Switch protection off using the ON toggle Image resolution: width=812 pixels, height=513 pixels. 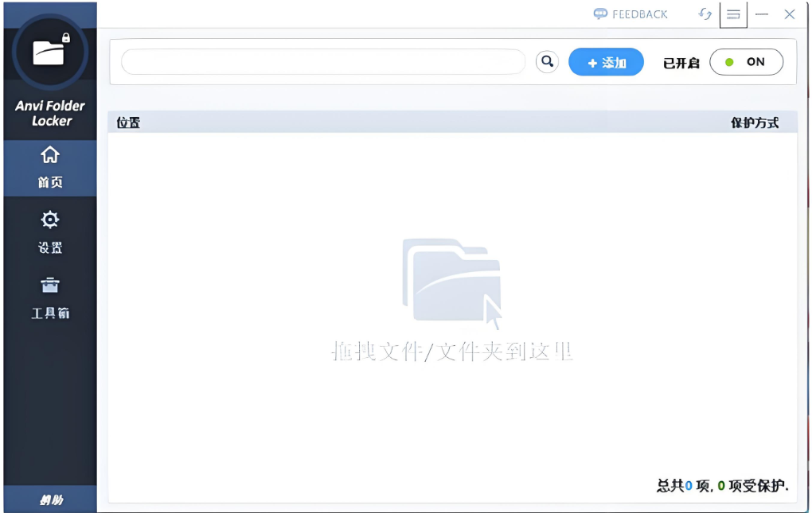[746, 61]
